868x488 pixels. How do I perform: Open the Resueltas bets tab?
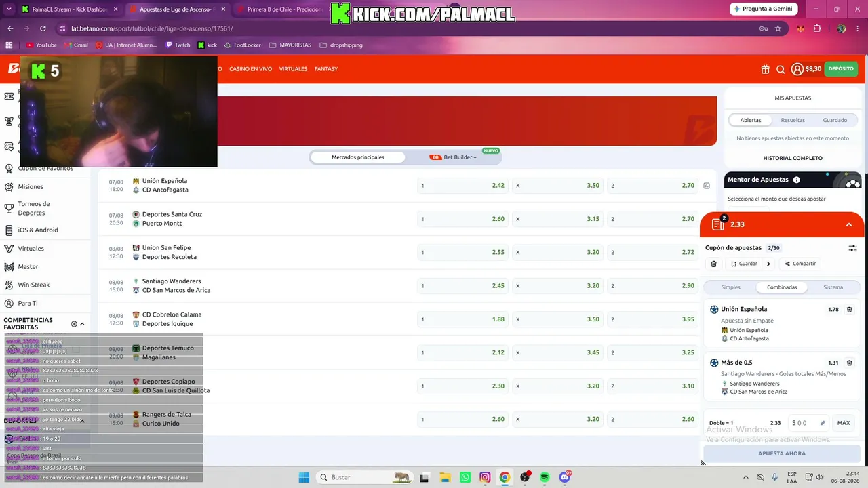pyautogui.click(x=793, y=120)
